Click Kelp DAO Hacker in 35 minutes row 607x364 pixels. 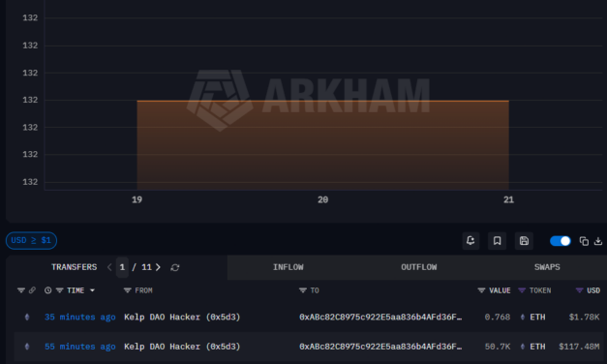182,318
